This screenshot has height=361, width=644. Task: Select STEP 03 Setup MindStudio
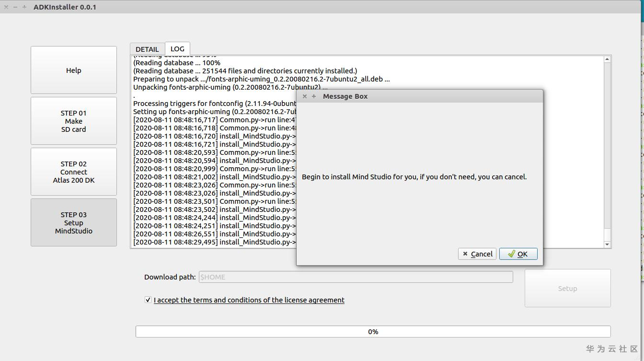point(74,222)
